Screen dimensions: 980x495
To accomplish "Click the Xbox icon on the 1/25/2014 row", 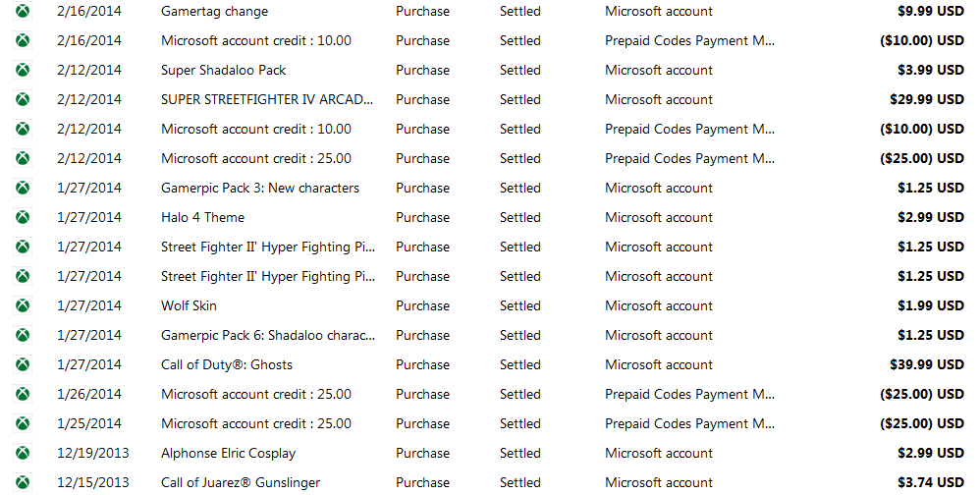I will click(x=24, y=423).
